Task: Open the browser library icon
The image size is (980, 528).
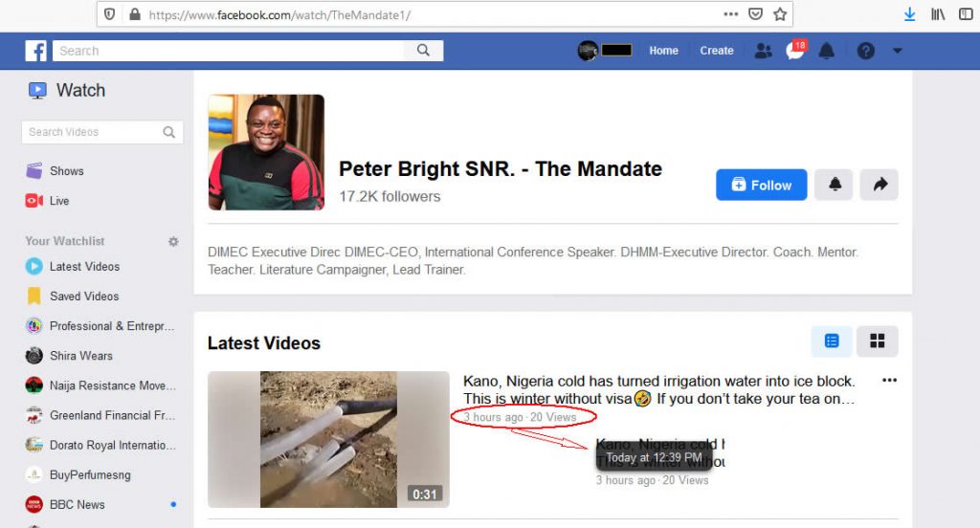Action: [x=938, y=14]
